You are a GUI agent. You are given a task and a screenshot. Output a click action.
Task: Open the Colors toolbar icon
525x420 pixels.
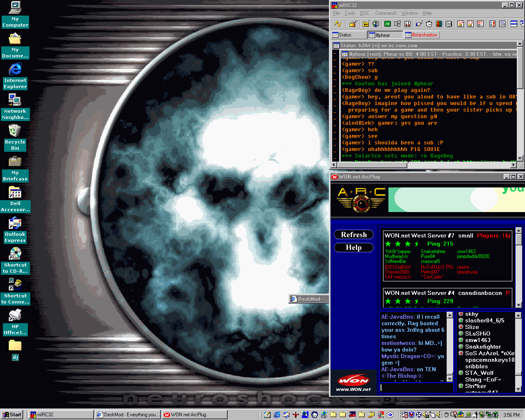pos(439,24)
